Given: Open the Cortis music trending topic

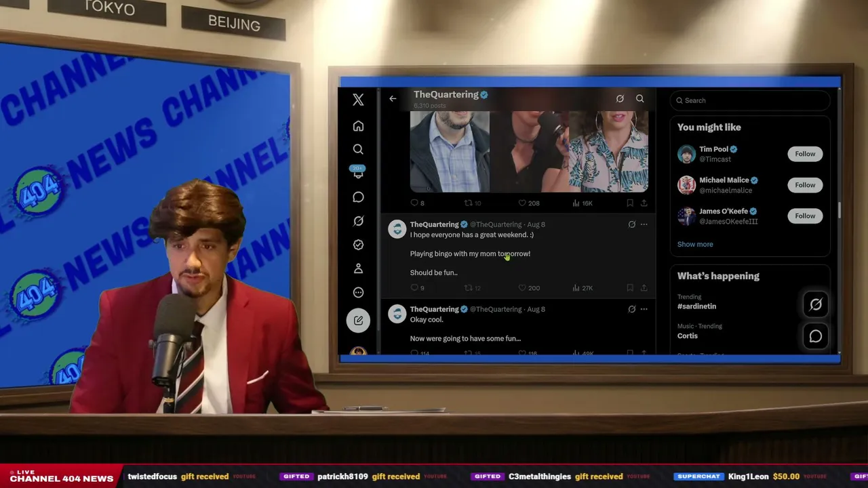Looking at the screenshot, I should click(x=687, y=336).
